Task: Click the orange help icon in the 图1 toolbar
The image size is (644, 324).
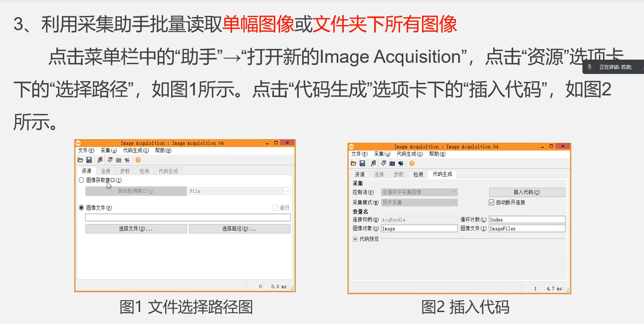Action: (x=138, y=160)
